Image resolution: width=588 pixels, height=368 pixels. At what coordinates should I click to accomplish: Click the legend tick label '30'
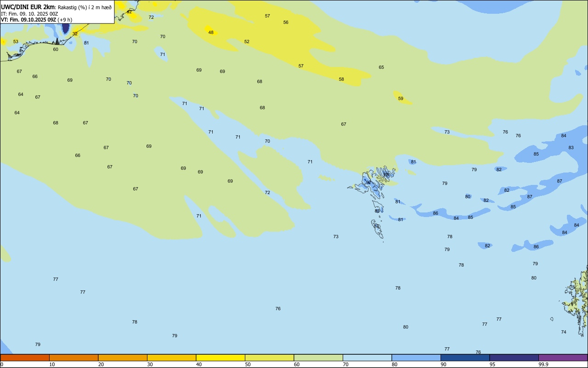point(150,364)
